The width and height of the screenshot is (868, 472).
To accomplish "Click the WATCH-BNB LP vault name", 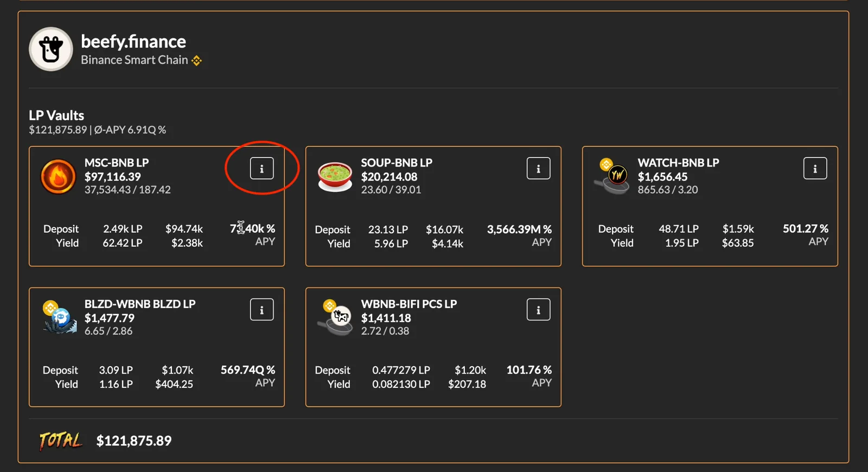I will (x=678, y=162).
